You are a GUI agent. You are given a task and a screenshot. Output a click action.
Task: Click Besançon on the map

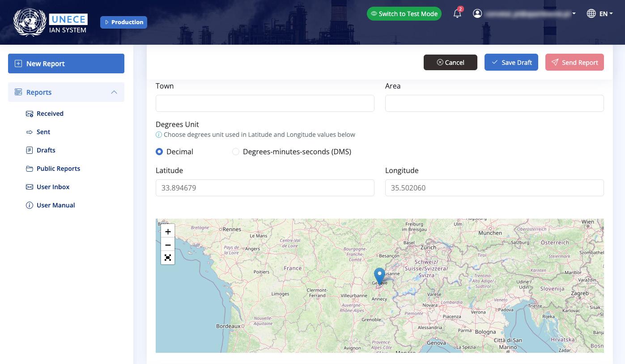pos(388,256)
